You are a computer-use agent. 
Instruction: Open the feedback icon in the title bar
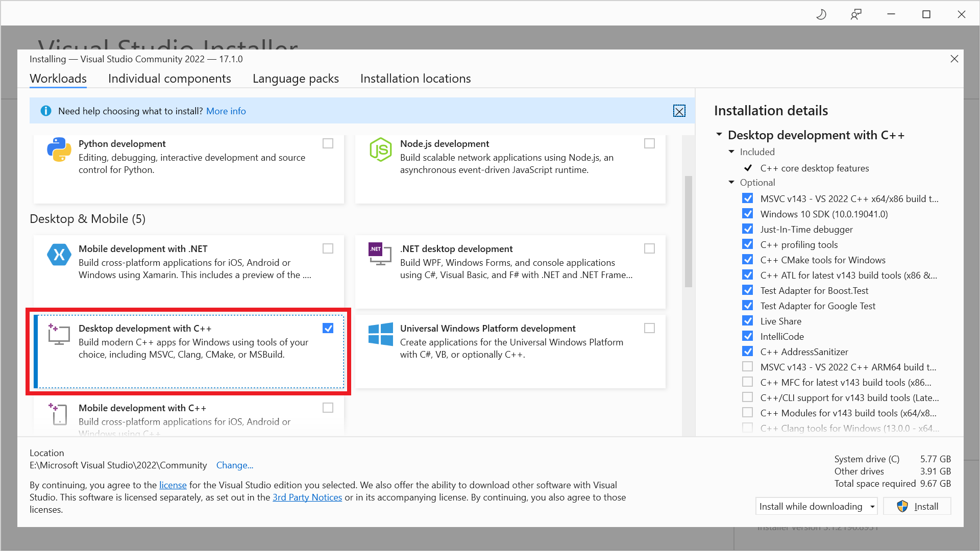tap(856, 14)
